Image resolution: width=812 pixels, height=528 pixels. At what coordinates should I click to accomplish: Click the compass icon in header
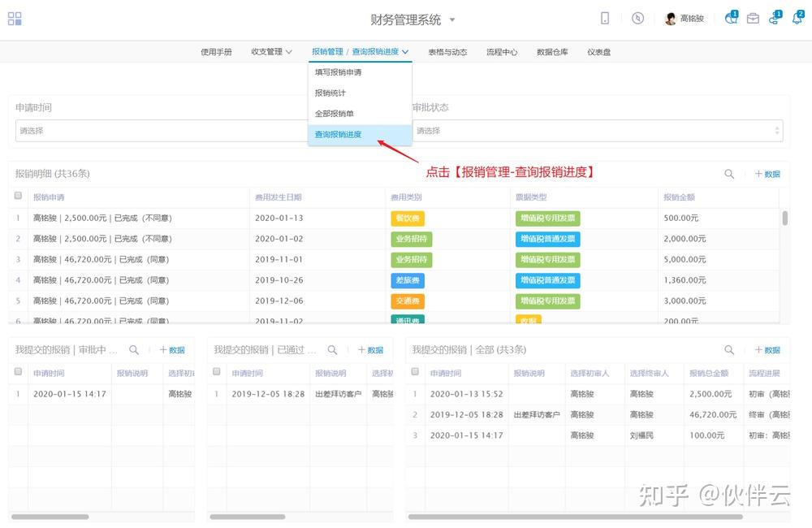(637, 18)
